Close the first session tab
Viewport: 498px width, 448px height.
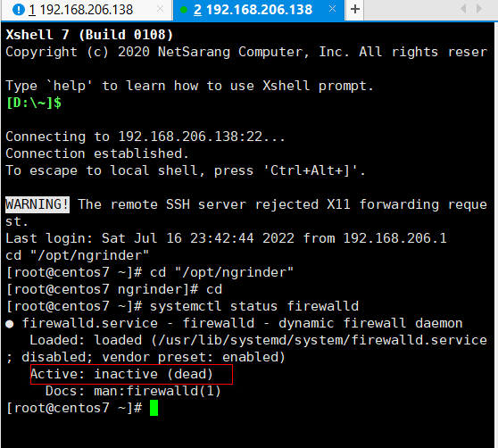161,9
